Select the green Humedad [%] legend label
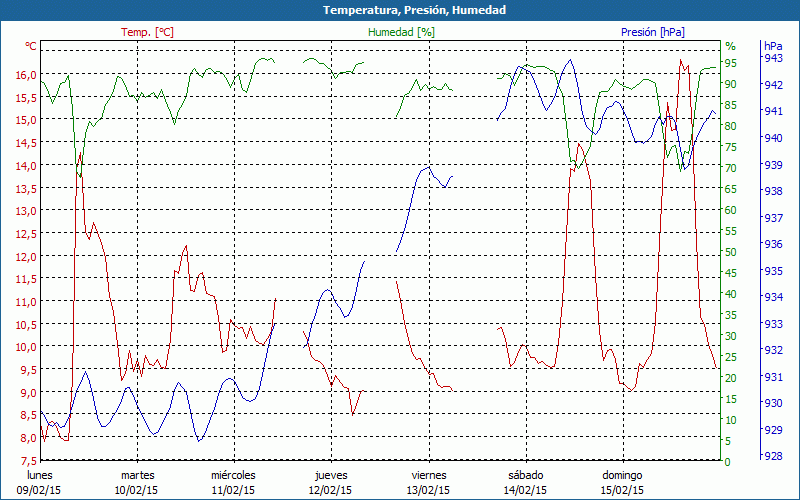Viewport: 800px width, 500px height. coord(401,32)
